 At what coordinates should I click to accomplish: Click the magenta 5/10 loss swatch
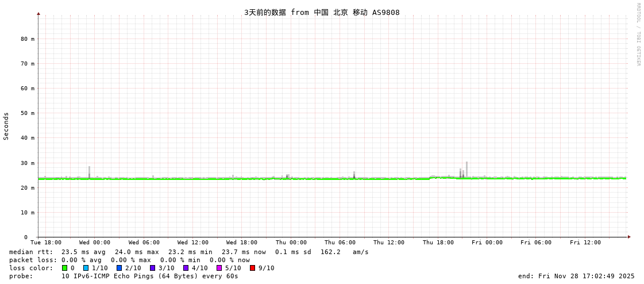tap(219, 268)
